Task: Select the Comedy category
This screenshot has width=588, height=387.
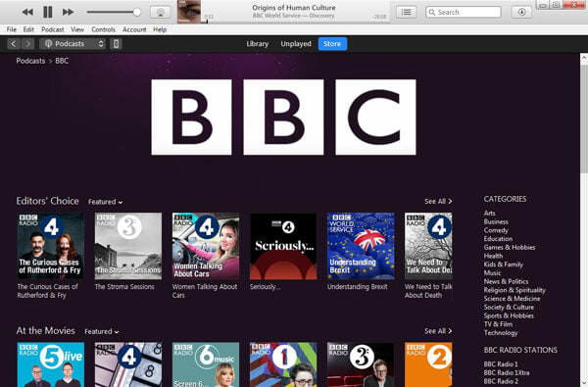Action: click(496, 230)
